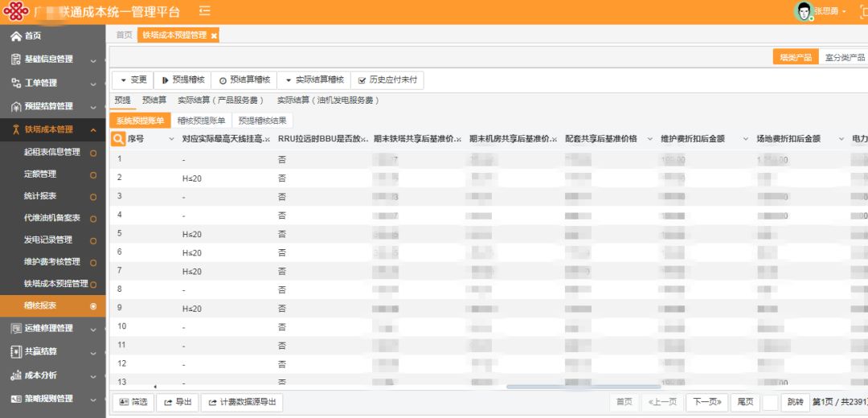Open the 实际结算稽核 dropdown
The width and height of the screenshot is (868, 418).
point(313,80)
